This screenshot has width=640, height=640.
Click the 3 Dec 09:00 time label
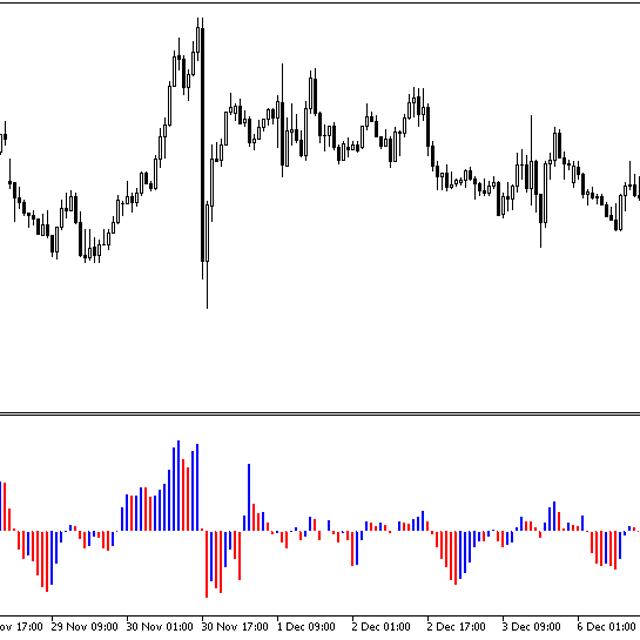tap(534, 627)
